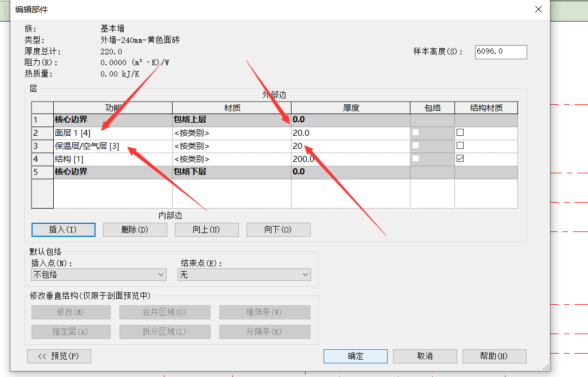Image resolution: width=588 pixels, height=377 pixels.
Task: Toggle structural material checkbox for row 2
Action: click(460, 133)
